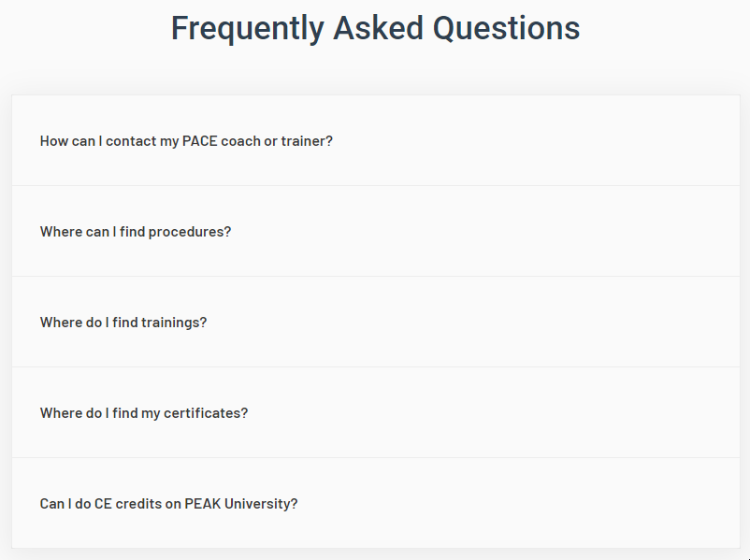Screen dimensions: 750x560
Task: Click 'Where do I find my certificates?' text
Action: point(144,413)
